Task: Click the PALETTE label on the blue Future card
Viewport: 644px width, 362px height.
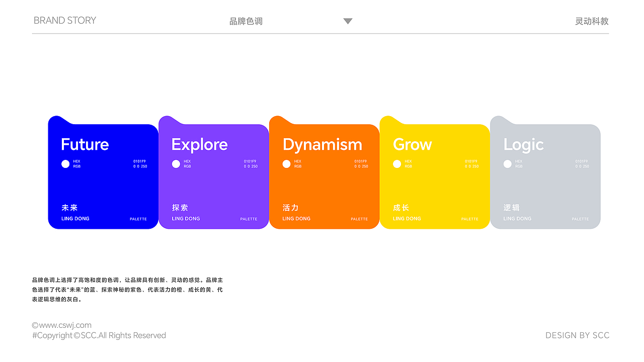Action: tap(138, 219)
